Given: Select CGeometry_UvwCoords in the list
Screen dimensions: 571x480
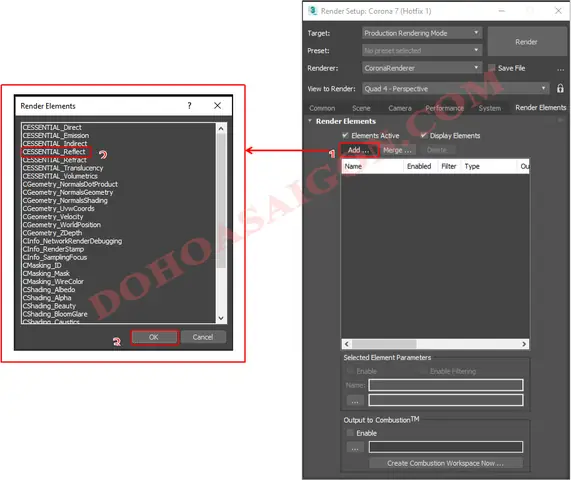Looking at the screenshot, I should pyautogui.click(x=58, y=209).
